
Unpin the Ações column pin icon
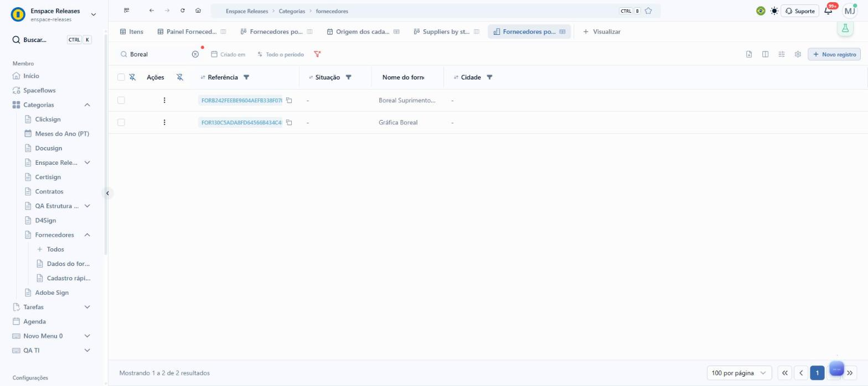coord(180,77)
